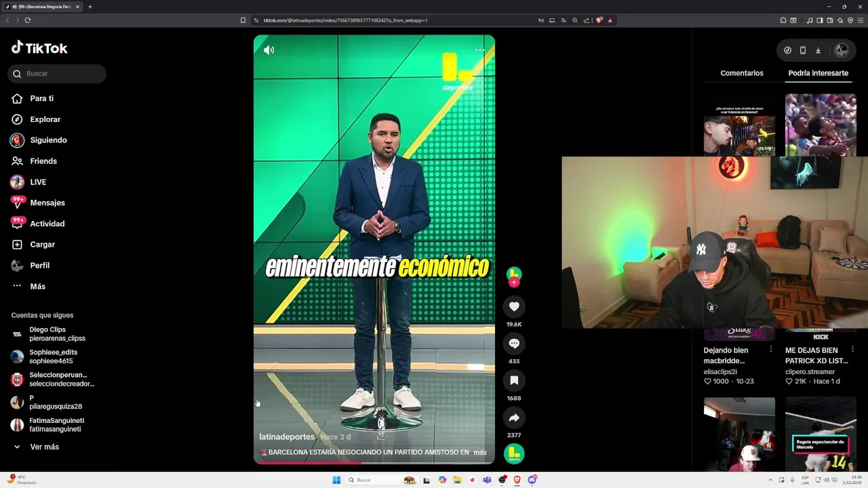Open the pilaregusquiza28 account
The height and width of the screenshot is (488, 868).
click(x=47, y=403)
